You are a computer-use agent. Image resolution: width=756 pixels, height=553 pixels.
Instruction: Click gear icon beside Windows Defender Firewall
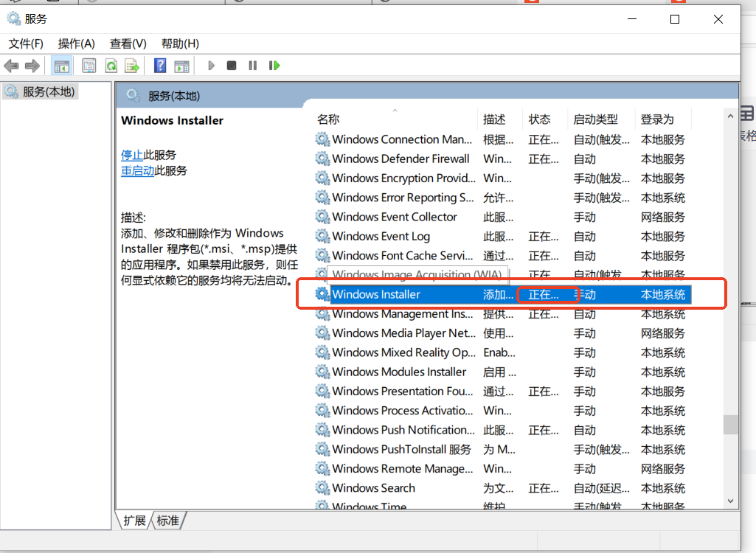coord(322,158)
